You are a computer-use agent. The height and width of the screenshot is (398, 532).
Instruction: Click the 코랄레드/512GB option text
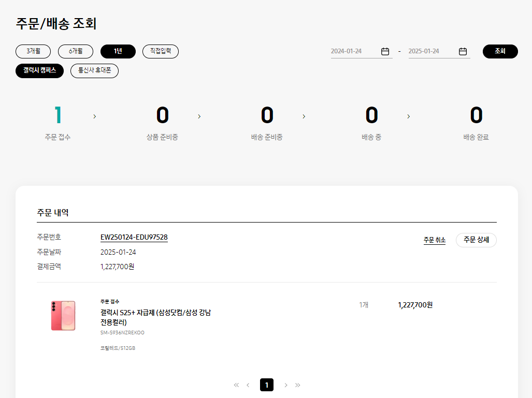(x=118, y=348)
